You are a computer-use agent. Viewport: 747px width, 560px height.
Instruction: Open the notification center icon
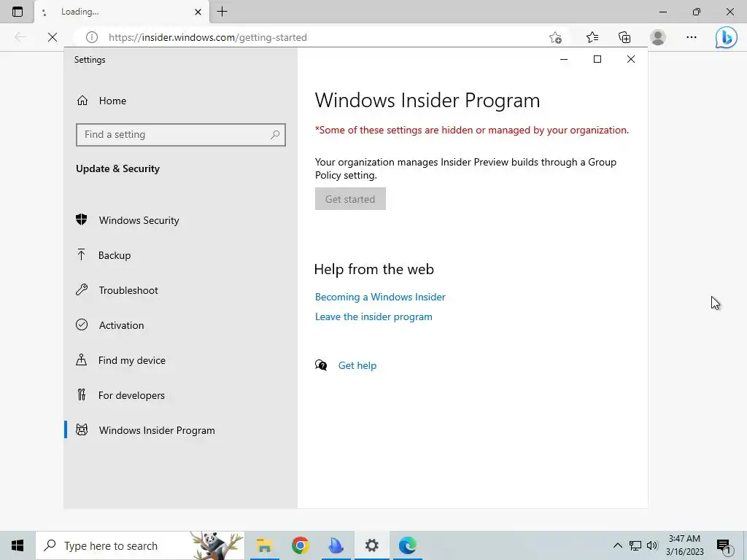(724, 545)
